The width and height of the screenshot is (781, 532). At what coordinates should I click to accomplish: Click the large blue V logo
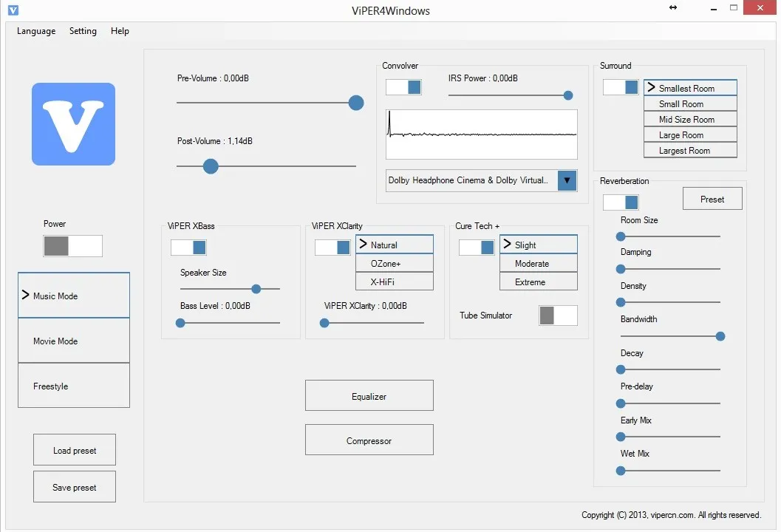point(73,123)
